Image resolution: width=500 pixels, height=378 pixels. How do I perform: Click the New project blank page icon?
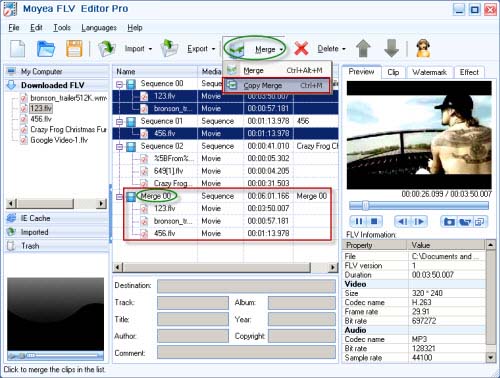coord(17,49)
